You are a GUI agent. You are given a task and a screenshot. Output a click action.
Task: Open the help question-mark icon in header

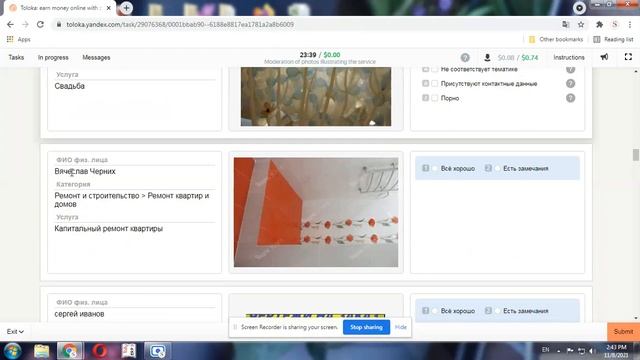coord(465,58)
